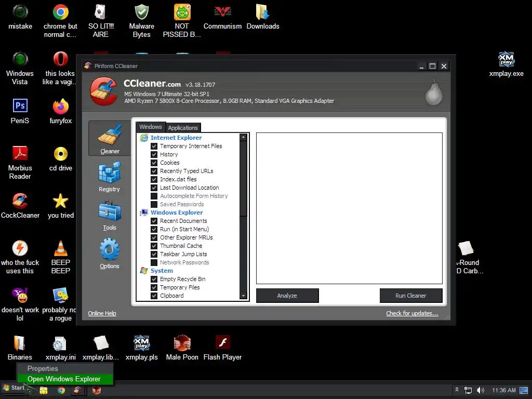Open the Options gear in CCleaner

click(109, 254)
